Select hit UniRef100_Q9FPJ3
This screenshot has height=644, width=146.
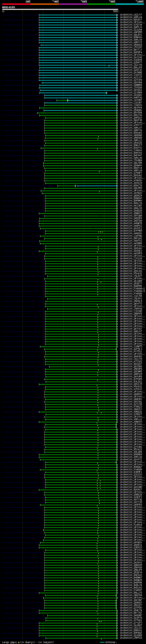tap(131, 27)
